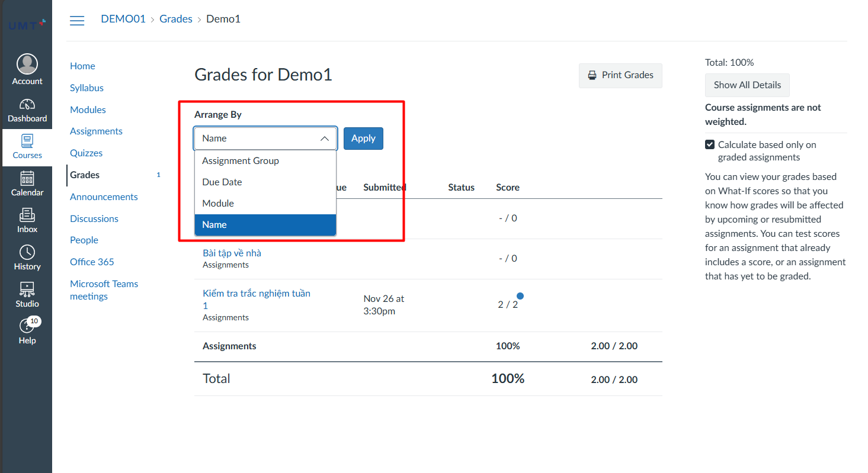The image size is (868, 473).
Task: Select Assignment Group option in dropdown
Action: click(241, 161)
